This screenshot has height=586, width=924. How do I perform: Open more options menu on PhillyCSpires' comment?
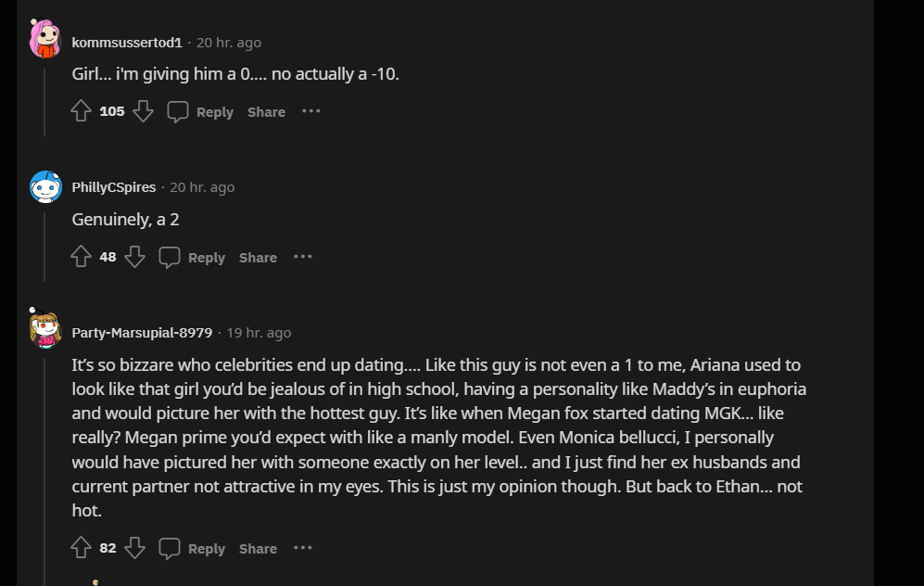[x=303, y=257]
